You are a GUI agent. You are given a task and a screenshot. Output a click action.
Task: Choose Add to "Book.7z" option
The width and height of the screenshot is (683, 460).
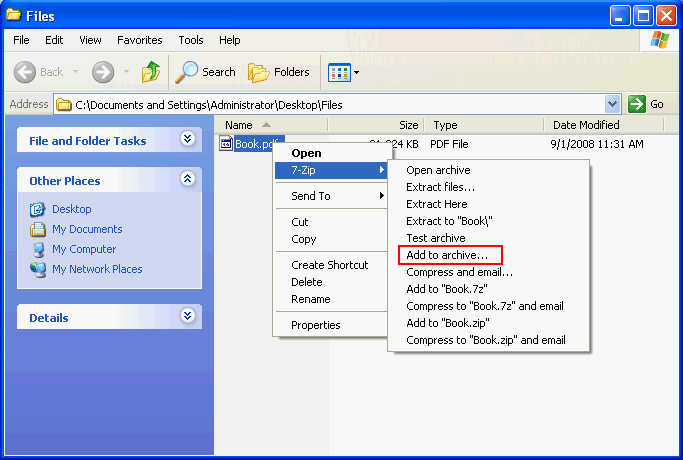[488, 289]
